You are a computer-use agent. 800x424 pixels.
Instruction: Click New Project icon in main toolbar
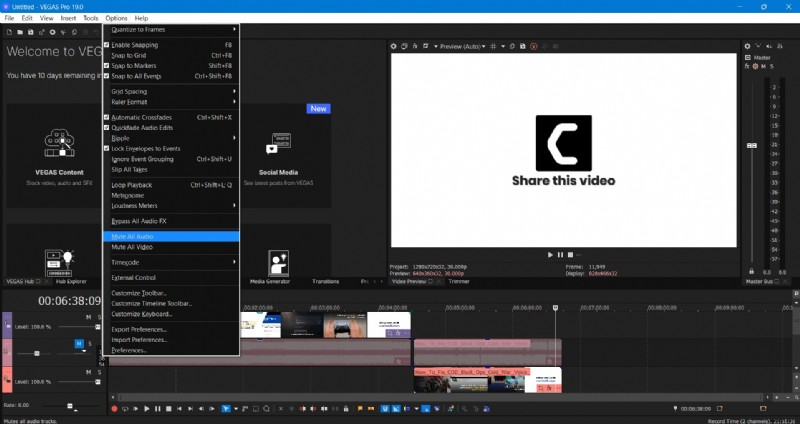[9, 32]
